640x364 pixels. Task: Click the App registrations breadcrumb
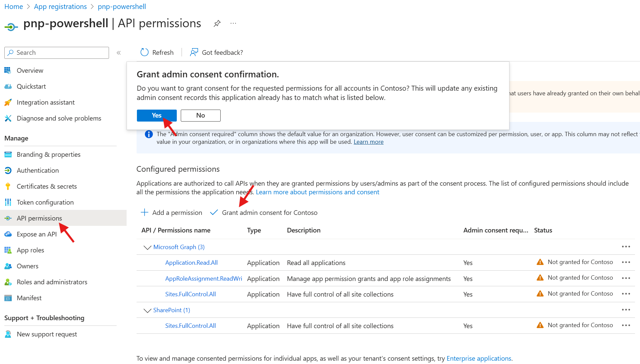pyautogui.click(x=60, y=7)
